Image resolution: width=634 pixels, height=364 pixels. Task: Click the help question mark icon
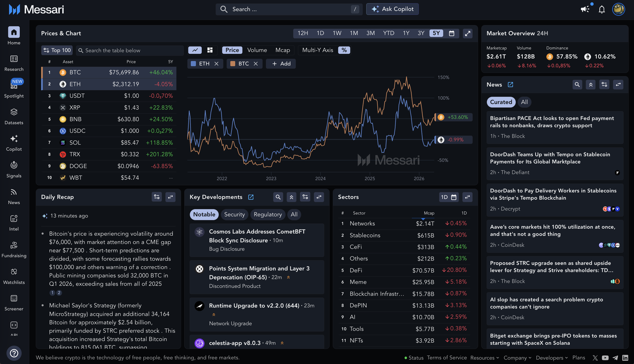point(14,353)
